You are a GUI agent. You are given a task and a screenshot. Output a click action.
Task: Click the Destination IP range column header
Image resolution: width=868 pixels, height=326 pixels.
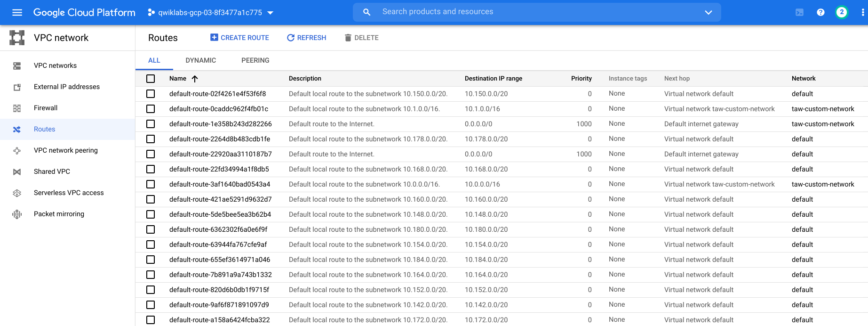tap(494, 79)
